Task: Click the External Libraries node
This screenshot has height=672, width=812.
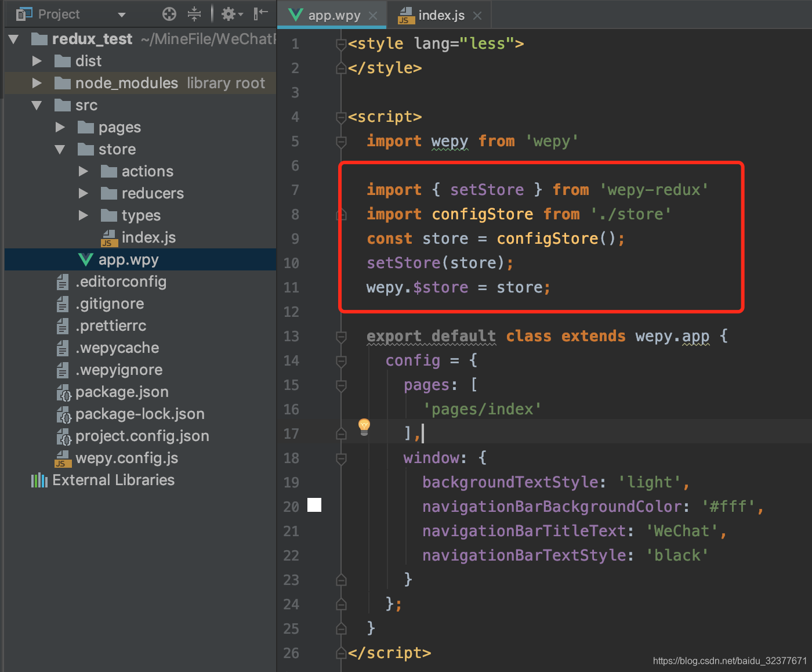Action: tap(113, 480)
